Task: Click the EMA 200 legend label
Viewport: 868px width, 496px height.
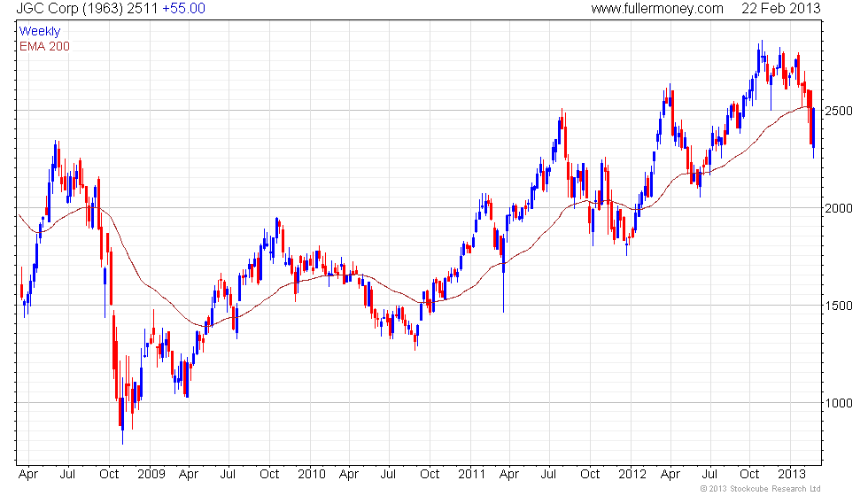Action: (44, 46)
